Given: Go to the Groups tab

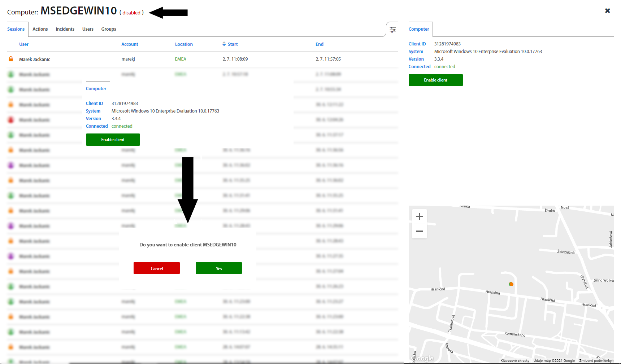Looking at the screenshot, I should tap(109, 29).
